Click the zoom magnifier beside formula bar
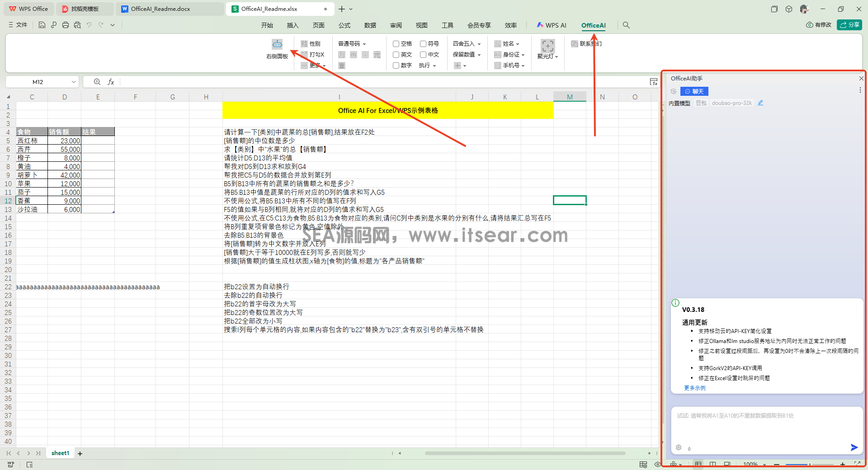 point(97,82)
